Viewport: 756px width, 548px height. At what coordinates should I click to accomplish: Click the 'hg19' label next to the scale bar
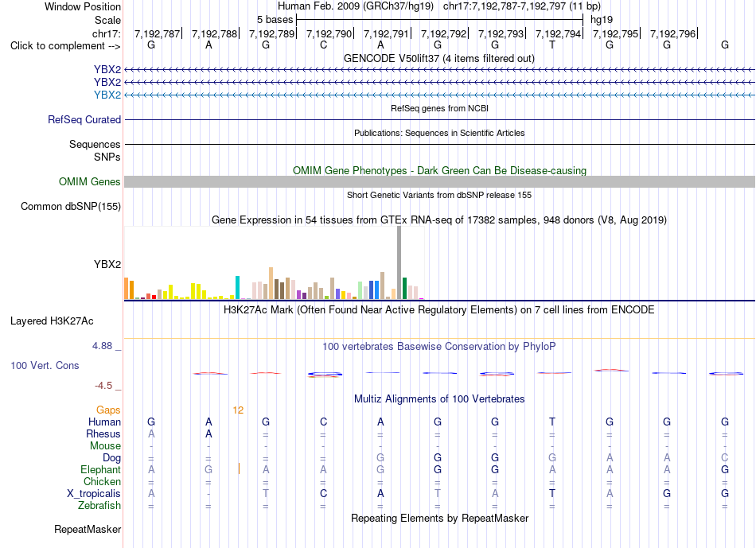[x=602, y=20]
